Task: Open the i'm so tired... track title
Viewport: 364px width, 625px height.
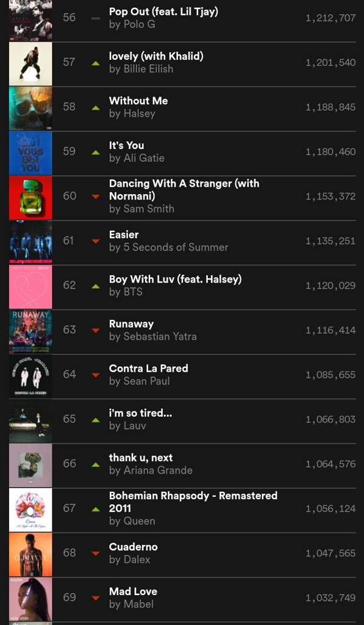Action: [x=141, y=413]
